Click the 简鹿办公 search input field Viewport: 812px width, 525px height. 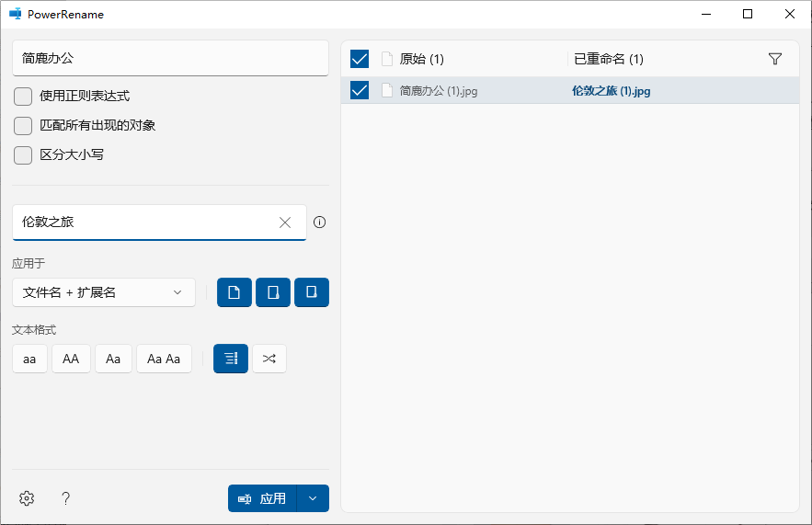(170, 58)
